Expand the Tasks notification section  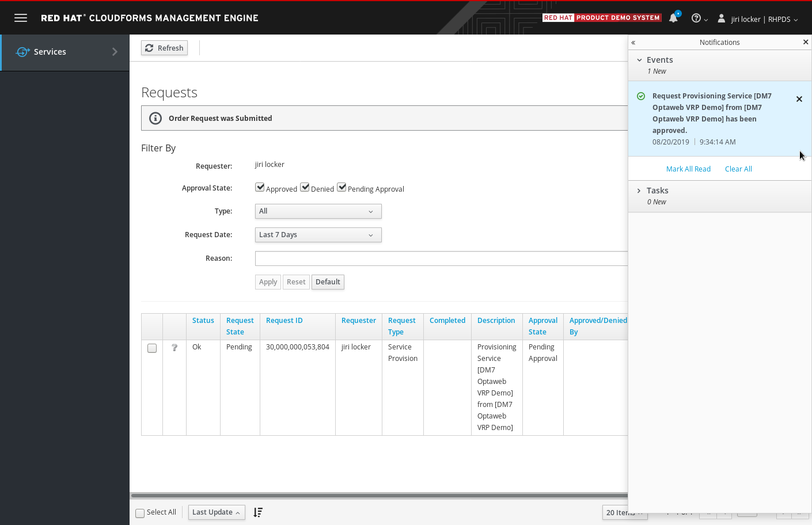click(x=657, y=191)
